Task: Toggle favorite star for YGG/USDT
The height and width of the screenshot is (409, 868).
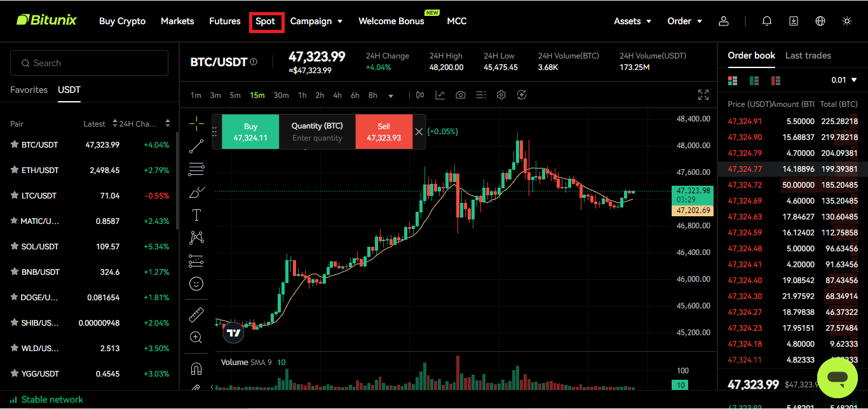Action: click(x=14, y=373)
